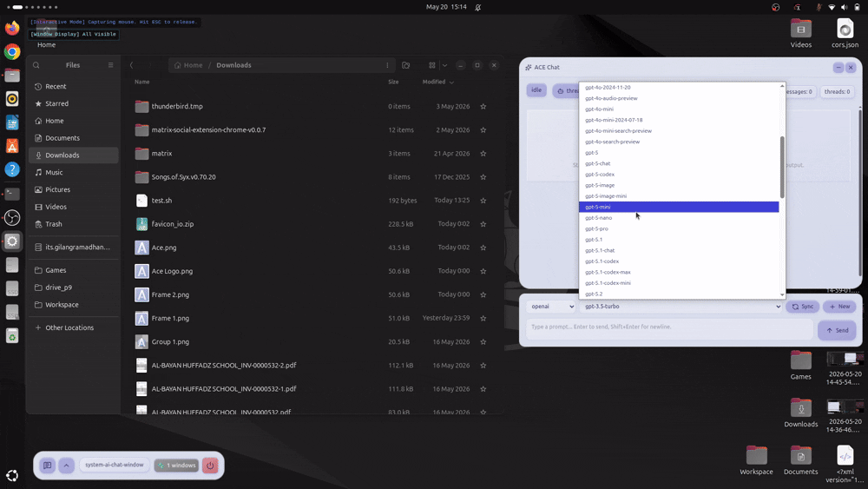The width and height of the screenshot is (868, 489).
Task: Star the thunderbird.tmp folder
Action: coord(483,106)
